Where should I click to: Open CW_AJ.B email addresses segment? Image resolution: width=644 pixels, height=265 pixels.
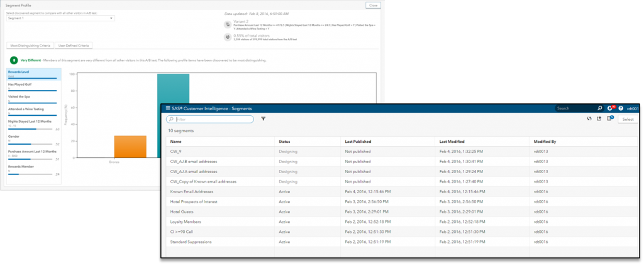click(194, 162)
